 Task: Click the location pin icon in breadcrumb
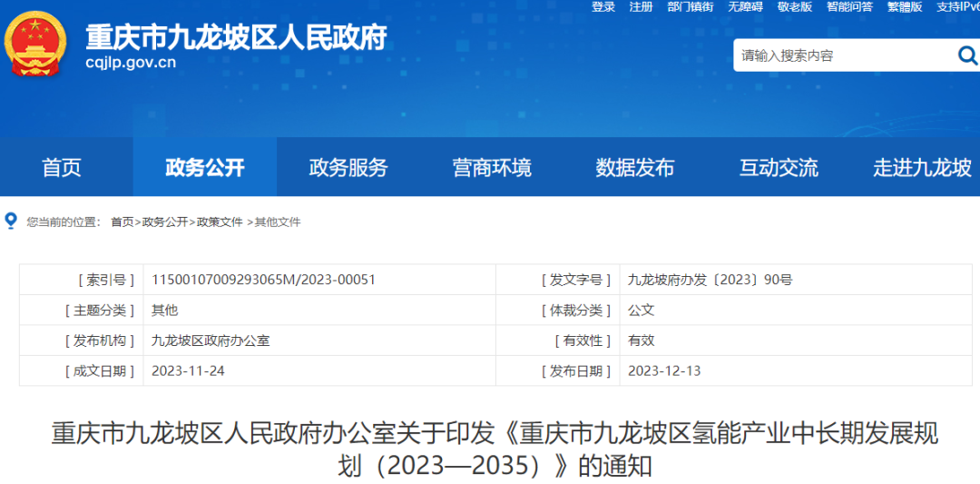pyautogui.click(x=11, y=221)
